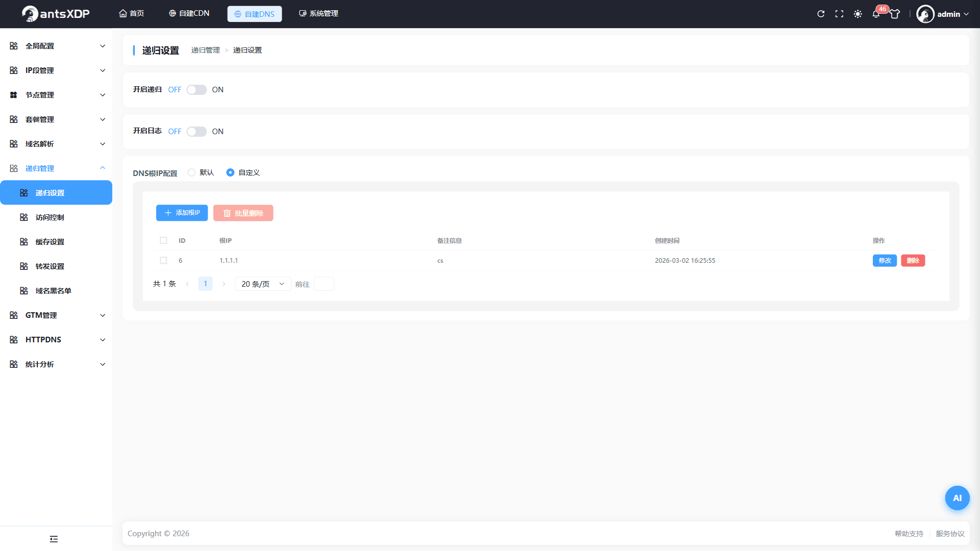
Task: Click the 添加根IP button
Action: (182, 213)
